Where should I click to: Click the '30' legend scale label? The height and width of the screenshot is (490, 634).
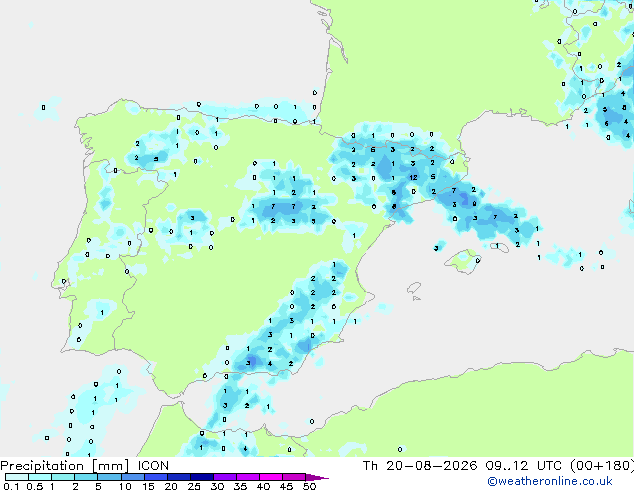click(217, 486)
